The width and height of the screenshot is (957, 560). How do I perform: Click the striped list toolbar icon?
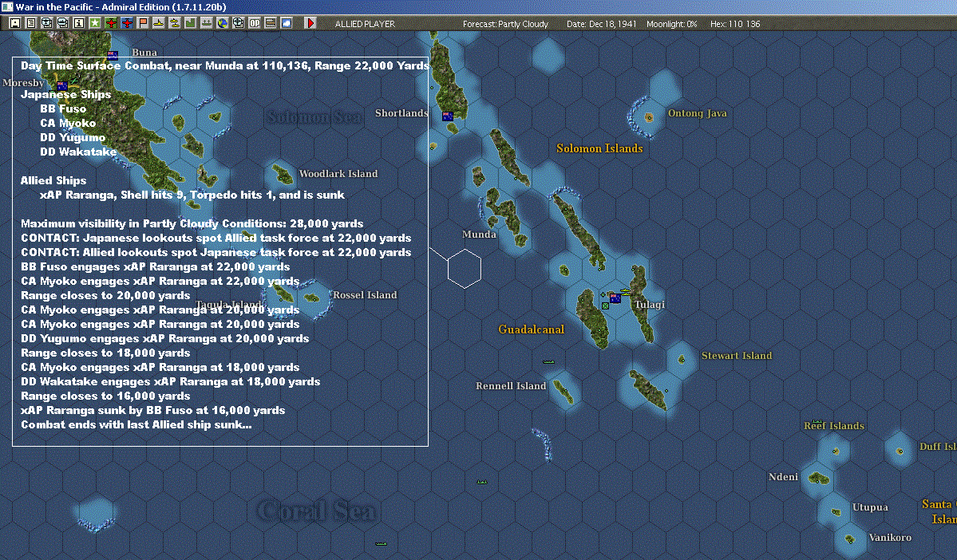click(270, 23)
